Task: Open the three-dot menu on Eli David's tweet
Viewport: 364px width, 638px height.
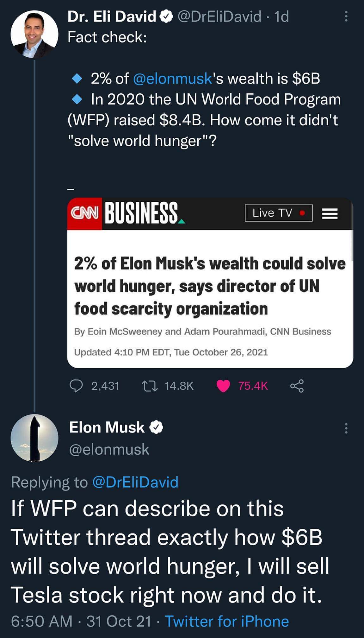Action: click(346, 16)
